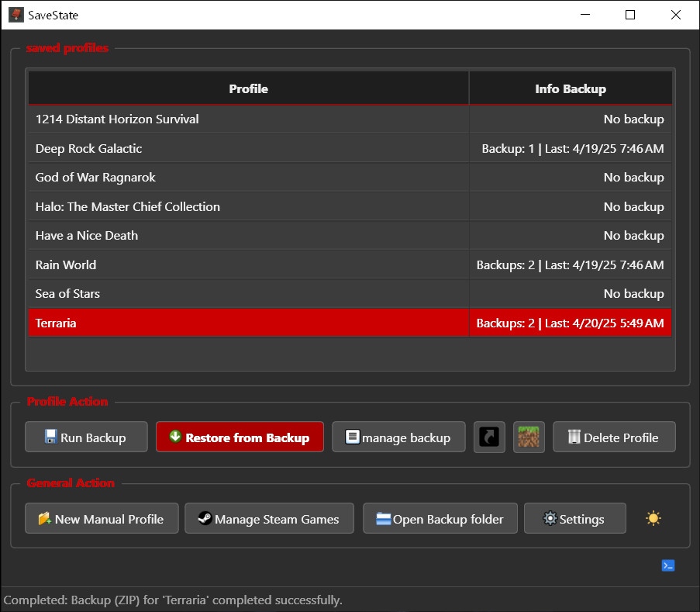Click Deep Rock Galactic's backup info cell
Screen dimensions: 700x612
571,148
